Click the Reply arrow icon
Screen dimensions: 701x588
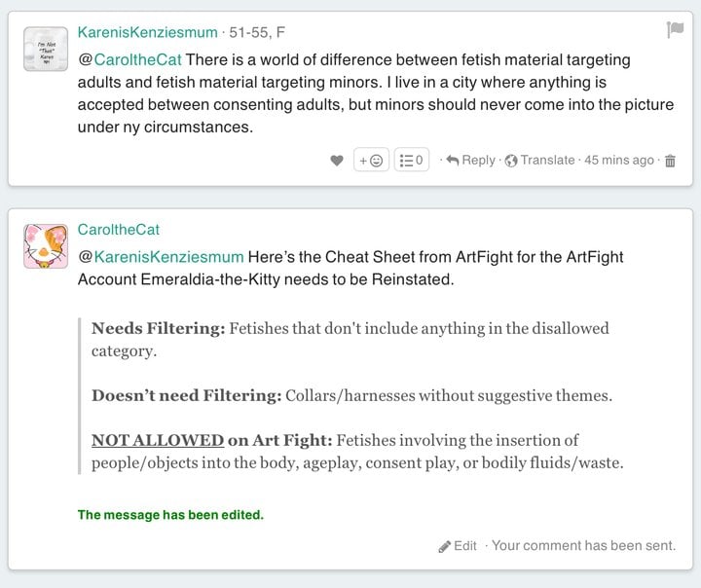pos(453,160)
